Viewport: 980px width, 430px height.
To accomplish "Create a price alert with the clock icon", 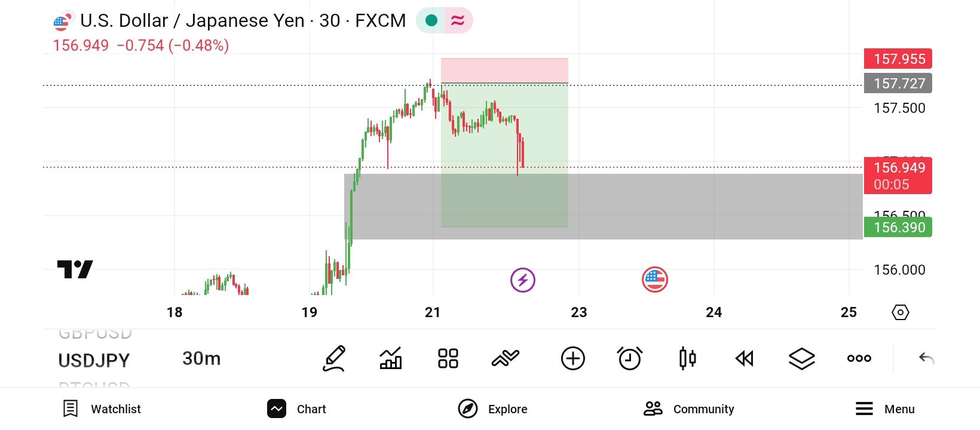I will (630, 358).
